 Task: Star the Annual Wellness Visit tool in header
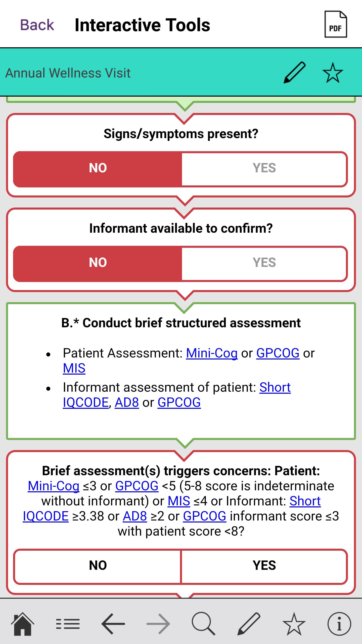tap(333, 73)
